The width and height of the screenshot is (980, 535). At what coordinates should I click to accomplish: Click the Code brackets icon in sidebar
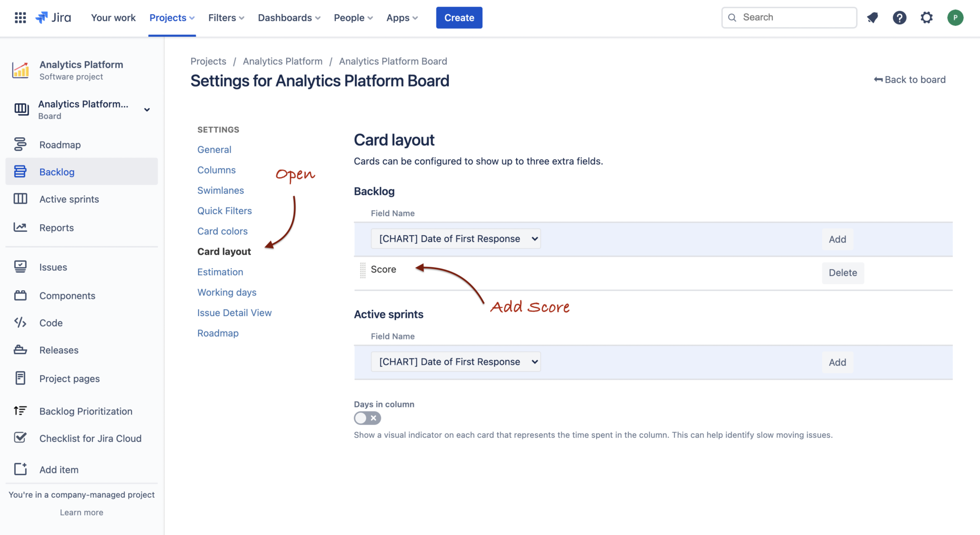pos(20,323)
